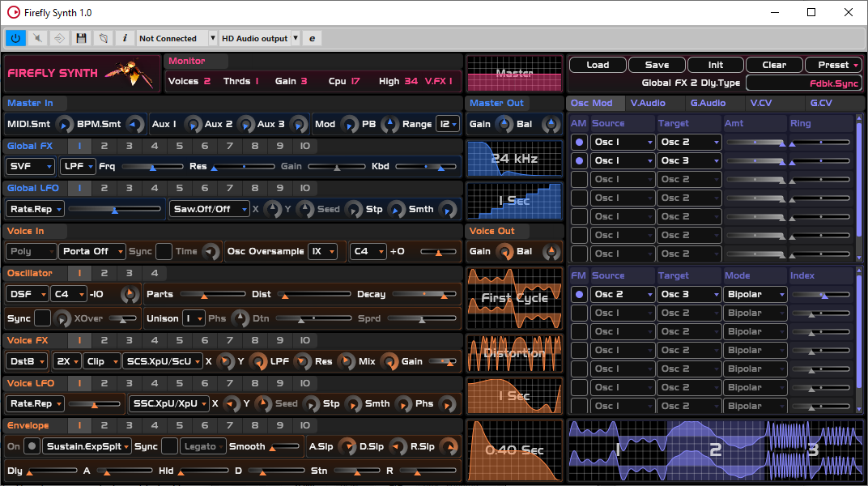Select Oscillator tab 2
868x486 pixels.
click(x=104, y=273)
